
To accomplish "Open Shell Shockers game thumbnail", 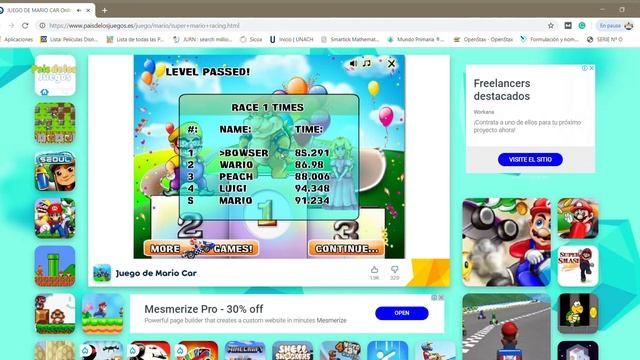I will click(293, 351).
